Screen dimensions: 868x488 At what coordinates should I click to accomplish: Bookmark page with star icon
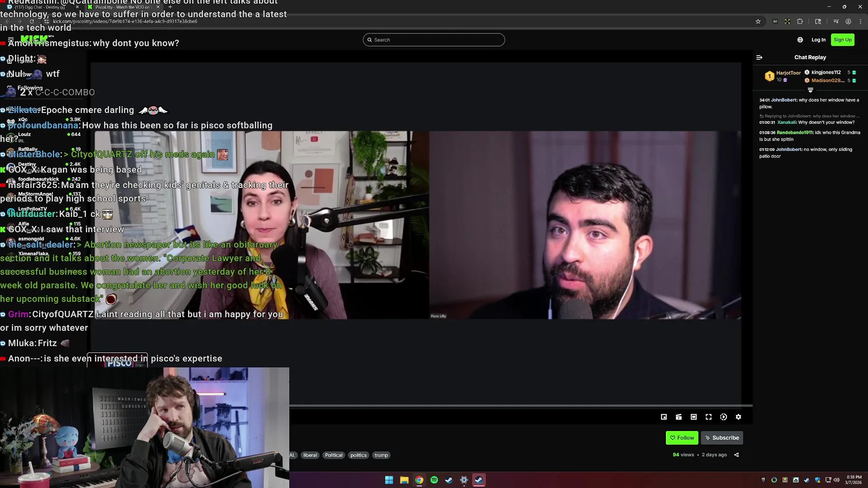(x=758, y=21)
